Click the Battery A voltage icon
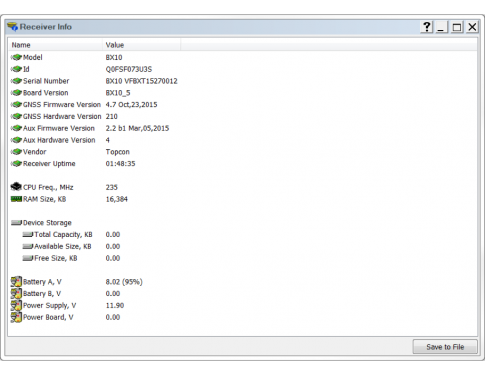 click(x=16, y=282)
